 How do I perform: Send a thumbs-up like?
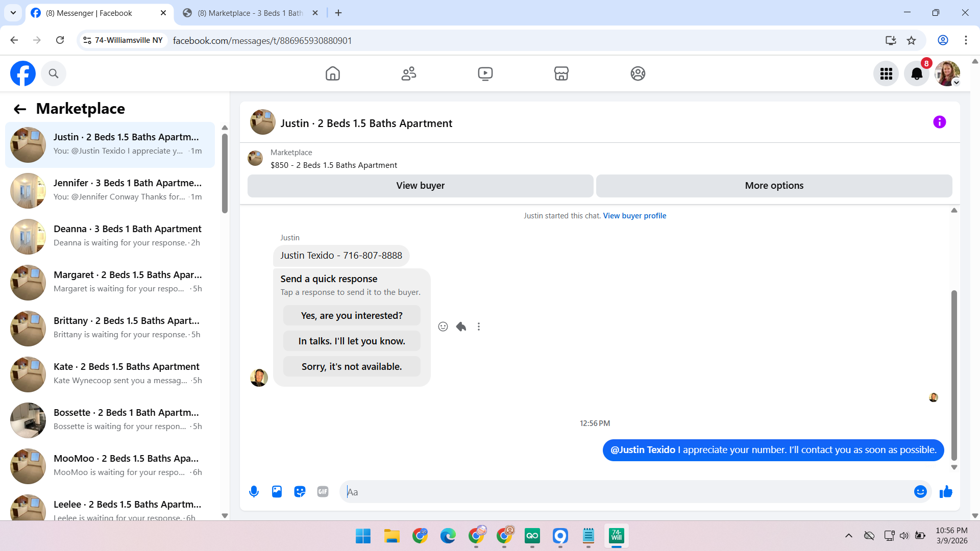coord(946,492)
